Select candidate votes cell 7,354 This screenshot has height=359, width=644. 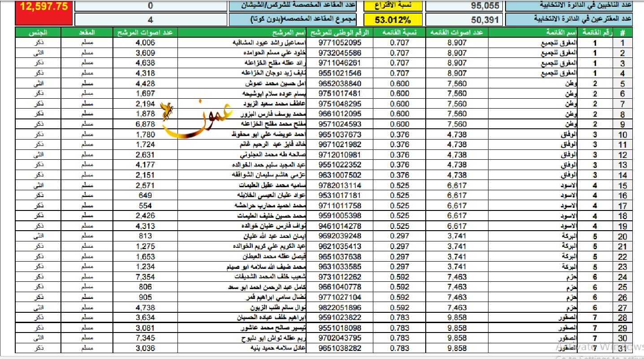tap(145, 277)
